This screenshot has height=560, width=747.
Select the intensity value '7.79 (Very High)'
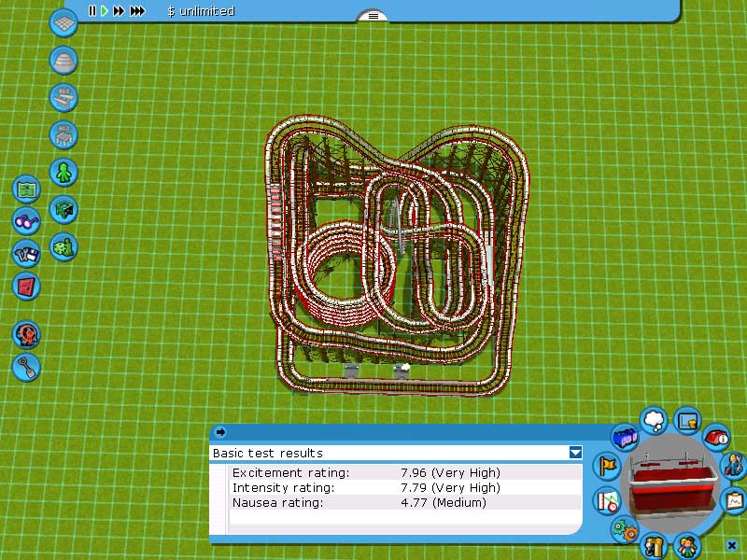[x=451, y=487]
